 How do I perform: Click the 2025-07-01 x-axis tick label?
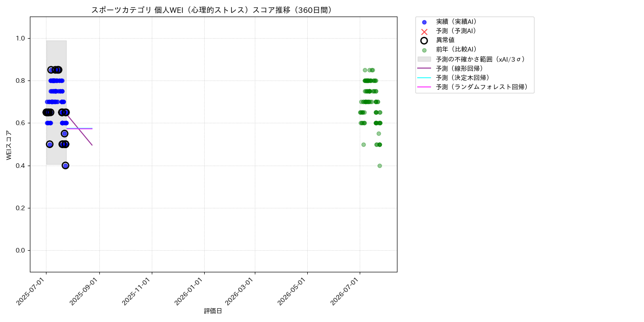click(x=32, y=292)
